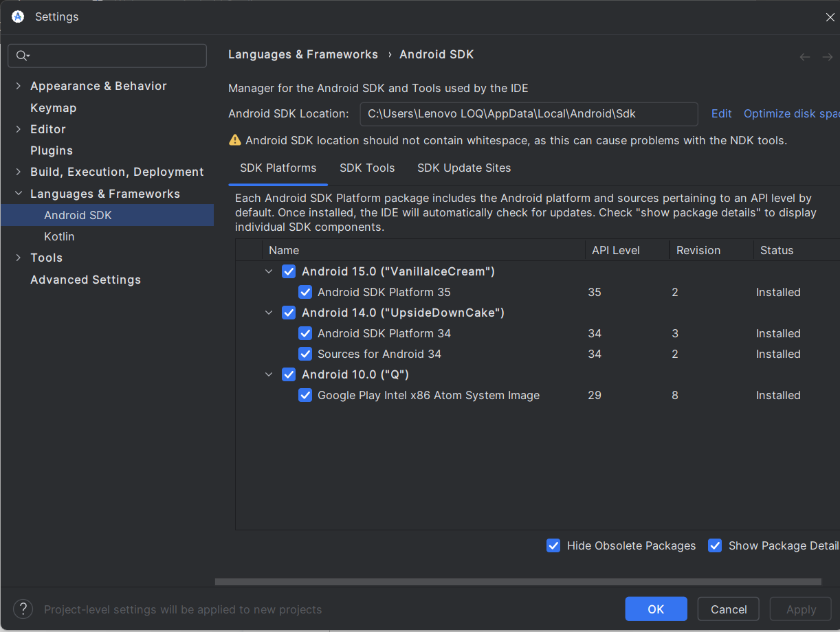Viewport: 840px width, 632px height.
Task: Click the search magnifier icon
Action: pyautogui.click(x=22, y=56)
